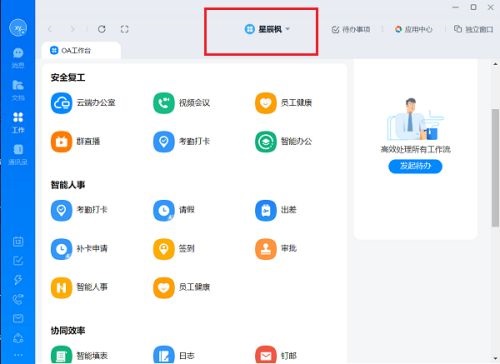Launch the 云端办公室 app
This screenshot has width=500, height=364.
pyautogui.click(x=83, y=103)
